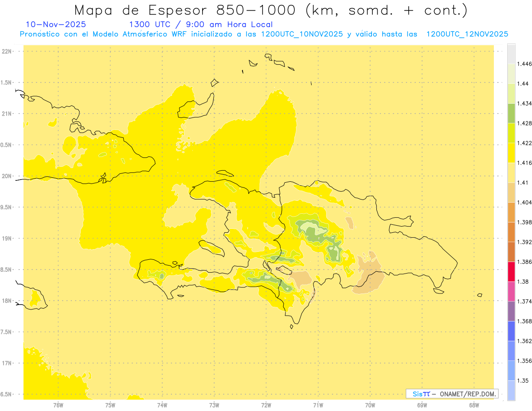Select the 17N latitude axis label
Viewport: 532px width, 411px height.
coord(7,363)
